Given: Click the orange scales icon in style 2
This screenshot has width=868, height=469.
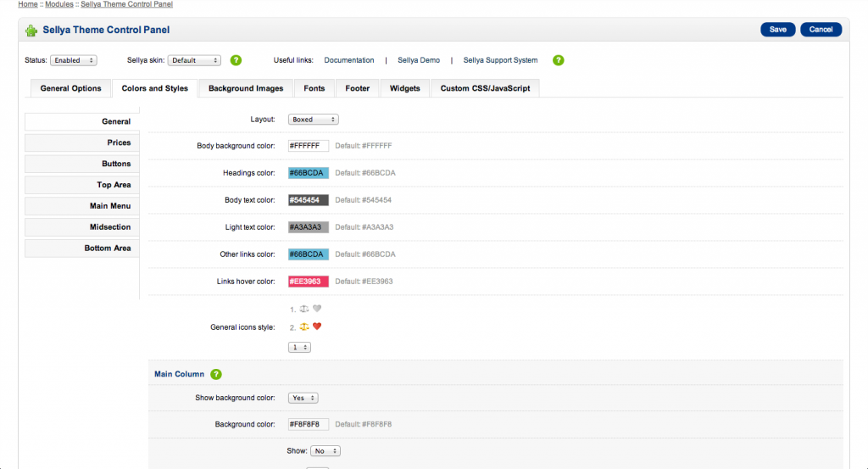Looking at the screenshot, I should coord(304,327).
